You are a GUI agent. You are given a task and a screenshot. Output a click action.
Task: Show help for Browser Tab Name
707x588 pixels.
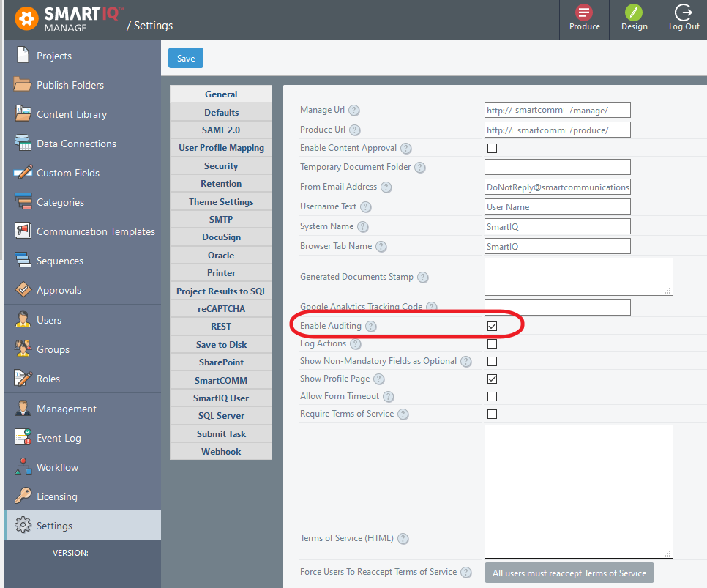[x=381, y=246]
